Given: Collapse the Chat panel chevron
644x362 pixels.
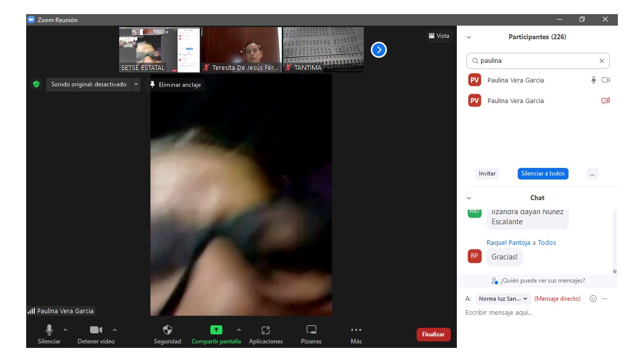Looking at the screenshot, I should (469, 198).
